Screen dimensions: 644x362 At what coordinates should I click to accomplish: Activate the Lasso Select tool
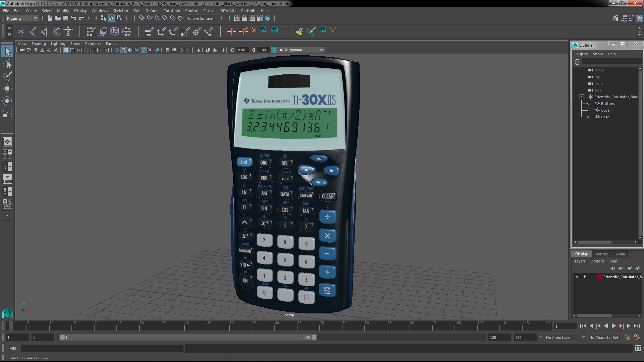coord(7,64)
